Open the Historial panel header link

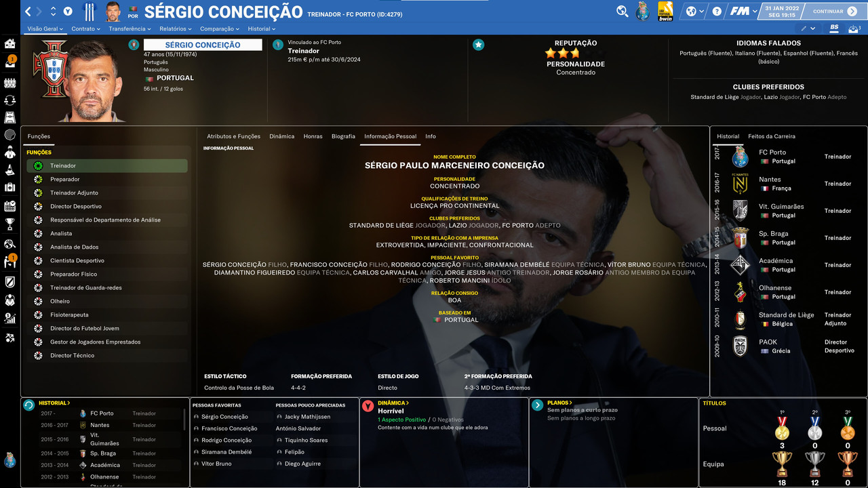54,403
